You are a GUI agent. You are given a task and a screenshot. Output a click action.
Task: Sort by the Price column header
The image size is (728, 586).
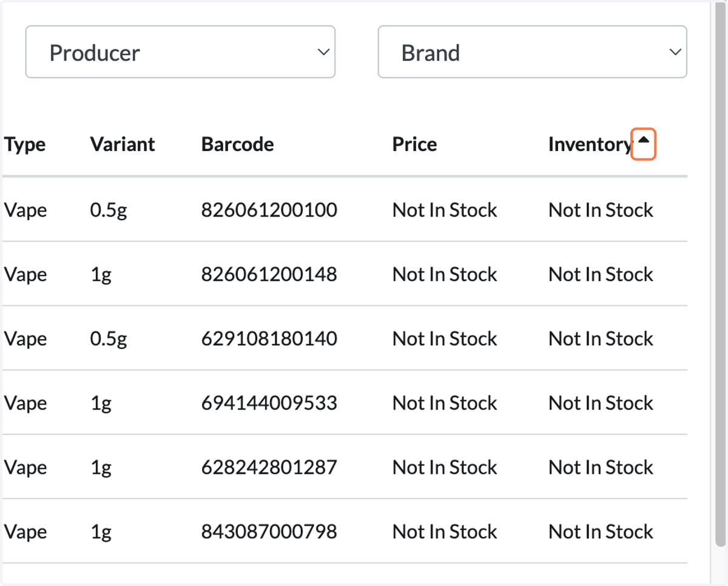pos(414,144)
